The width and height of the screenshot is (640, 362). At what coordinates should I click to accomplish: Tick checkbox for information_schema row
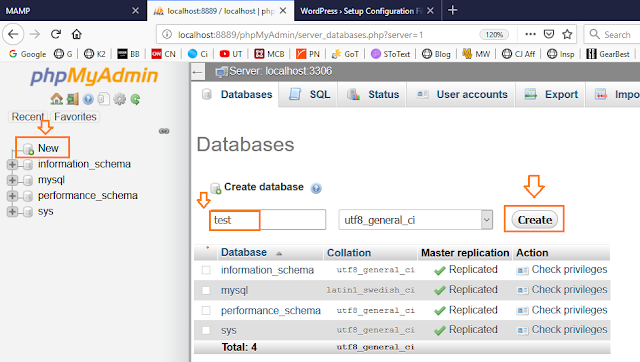206,270
